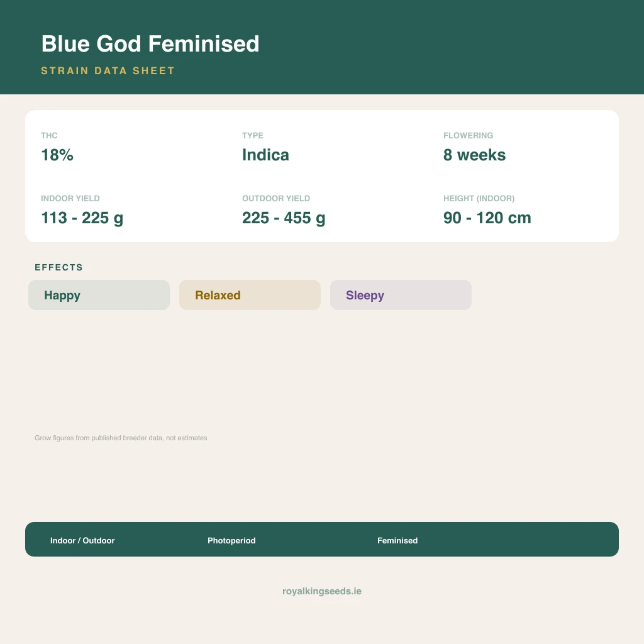Select the indoor height 90 - 120 cm
The height and width of the screenshot is (644, 644).
click(487, 218)
